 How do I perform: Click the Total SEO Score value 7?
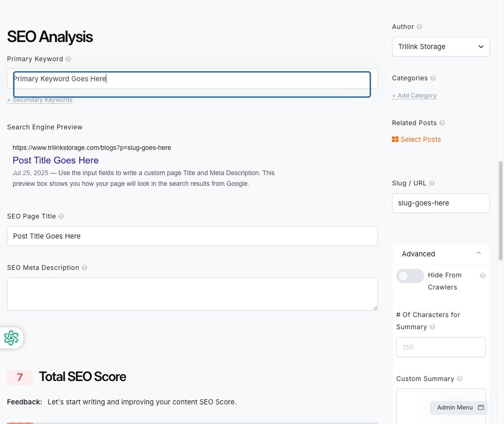click(20, 377)
